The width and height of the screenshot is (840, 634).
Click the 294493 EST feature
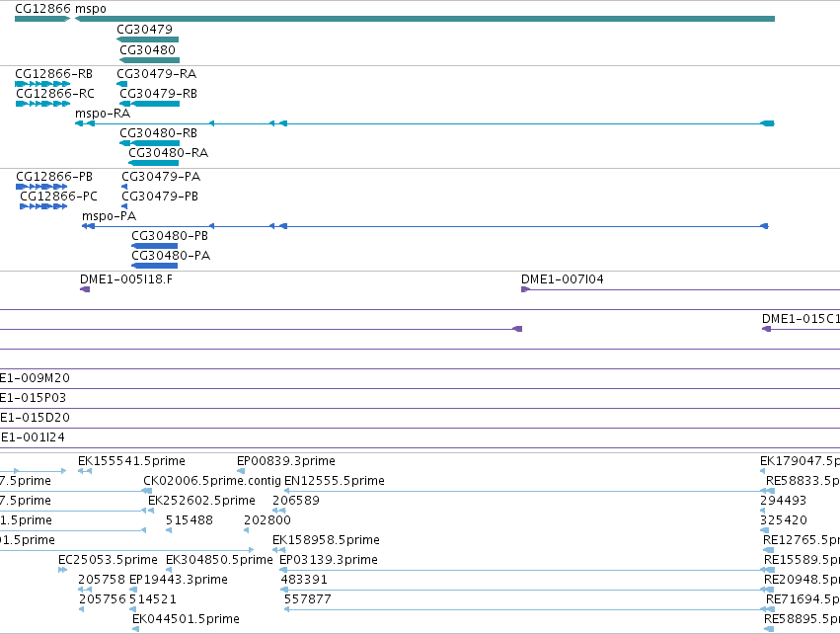(763, 511)
